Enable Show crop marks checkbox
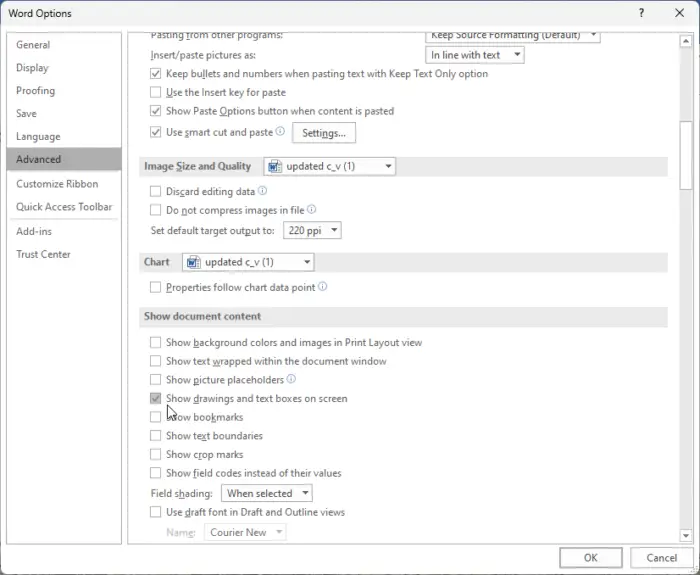This screenshot has height=575, width=700. [x=155, y=454]
